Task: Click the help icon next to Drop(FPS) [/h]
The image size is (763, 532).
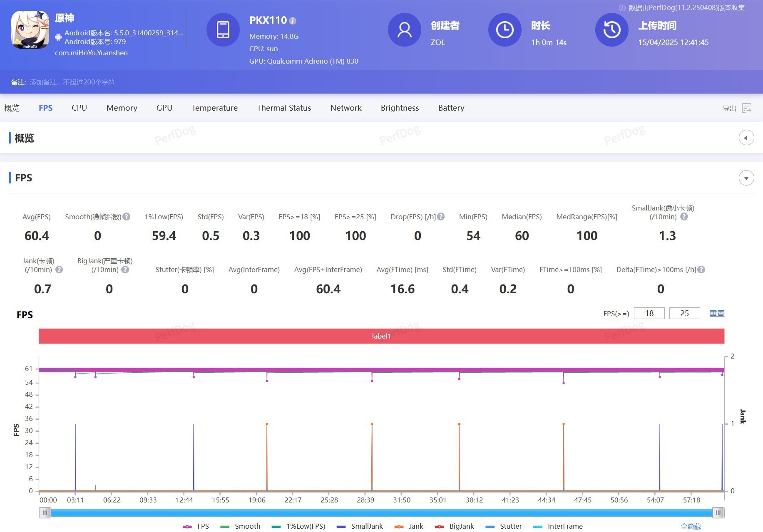Action: (x=441, y=217)
